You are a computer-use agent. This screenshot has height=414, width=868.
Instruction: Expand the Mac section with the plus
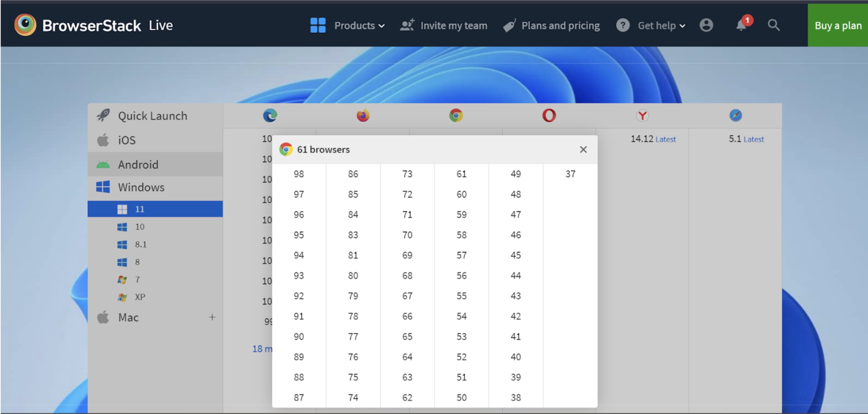click(x=212, y=317)
